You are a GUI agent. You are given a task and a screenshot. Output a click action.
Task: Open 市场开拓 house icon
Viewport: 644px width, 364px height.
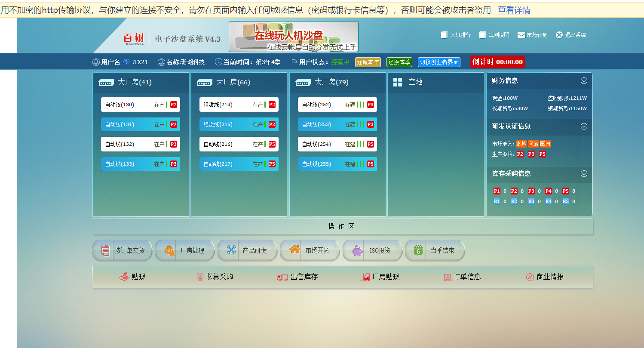[294, 250]
